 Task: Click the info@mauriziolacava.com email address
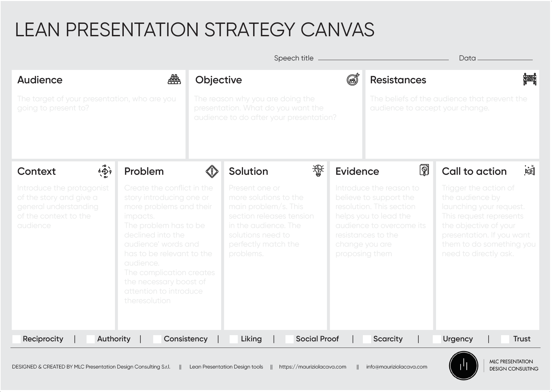coord(397,367)
